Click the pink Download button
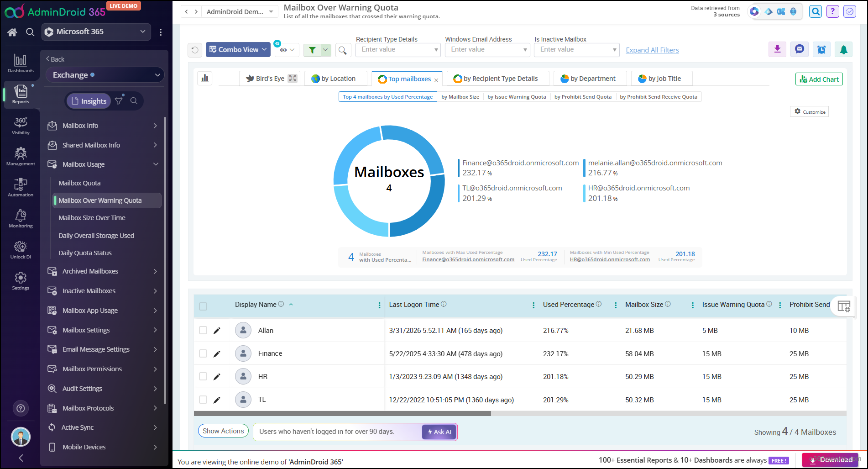 point(831,460)
